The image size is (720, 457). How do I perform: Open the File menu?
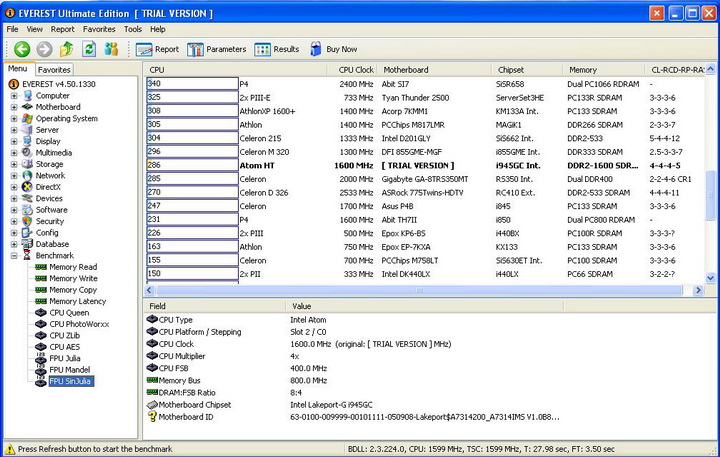12,29
